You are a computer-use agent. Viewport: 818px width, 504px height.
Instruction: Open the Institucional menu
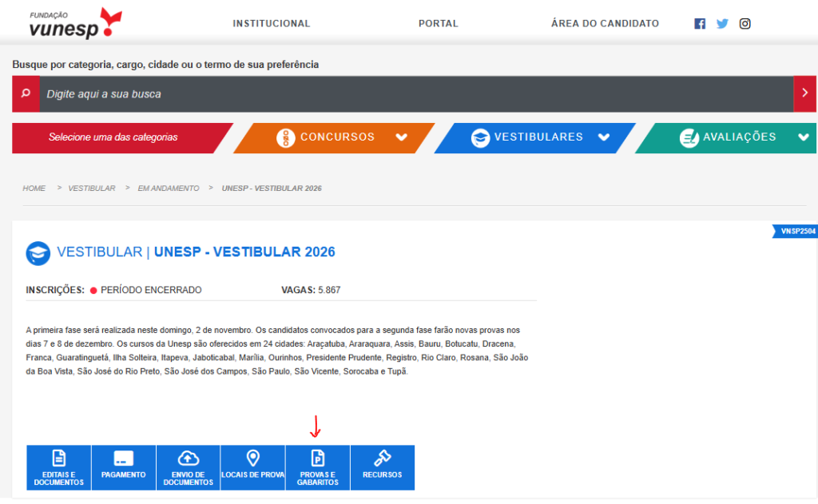click(271, 24)
